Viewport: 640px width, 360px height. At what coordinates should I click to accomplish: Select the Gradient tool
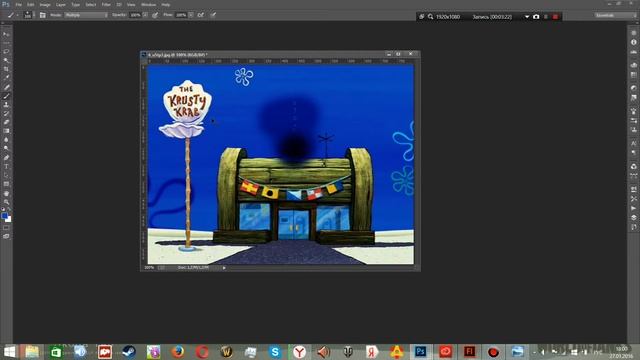coord(6,131)
